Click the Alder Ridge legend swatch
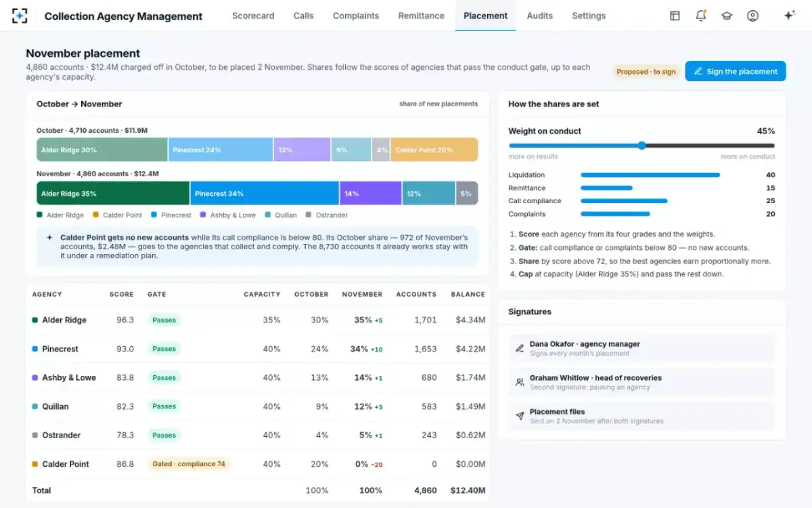The height and width of the screenshot is (508, 812). click(x=39, y=215)
